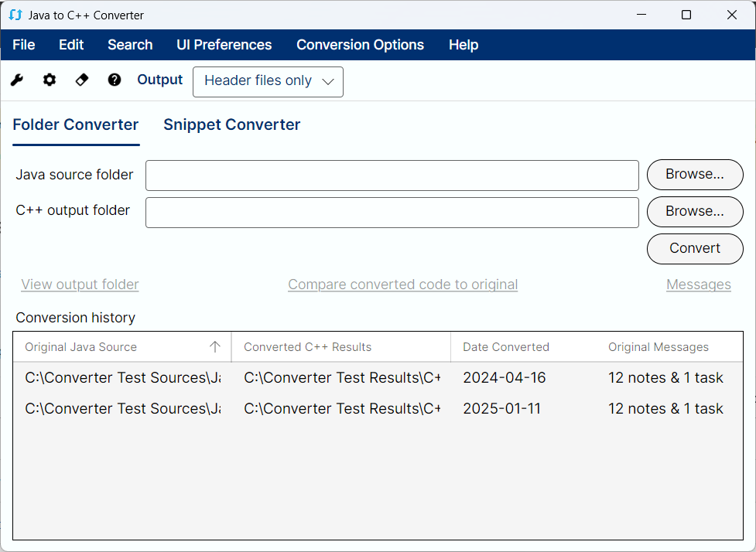Open help via question mark icon

[x=115, y=80]
